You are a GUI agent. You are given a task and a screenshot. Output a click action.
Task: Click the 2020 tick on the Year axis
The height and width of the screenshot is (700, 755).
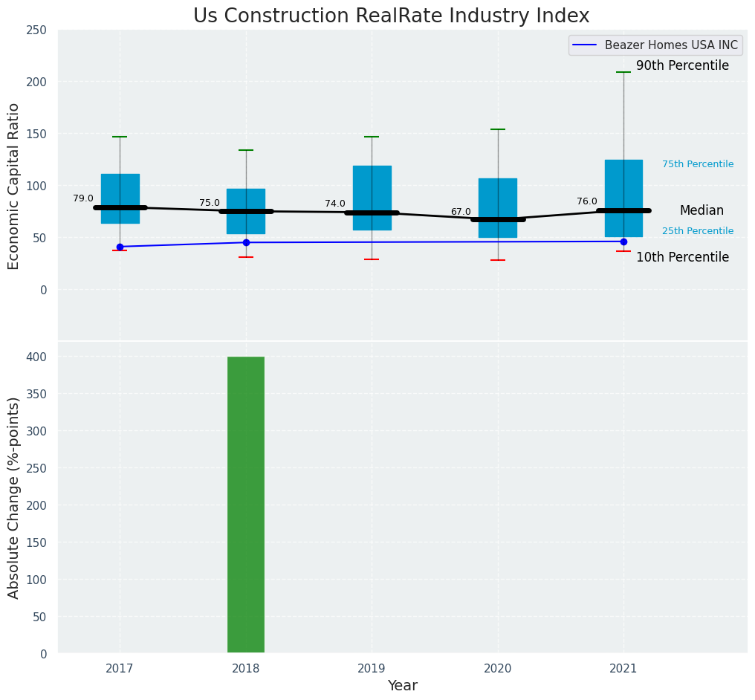click(498, 669)
